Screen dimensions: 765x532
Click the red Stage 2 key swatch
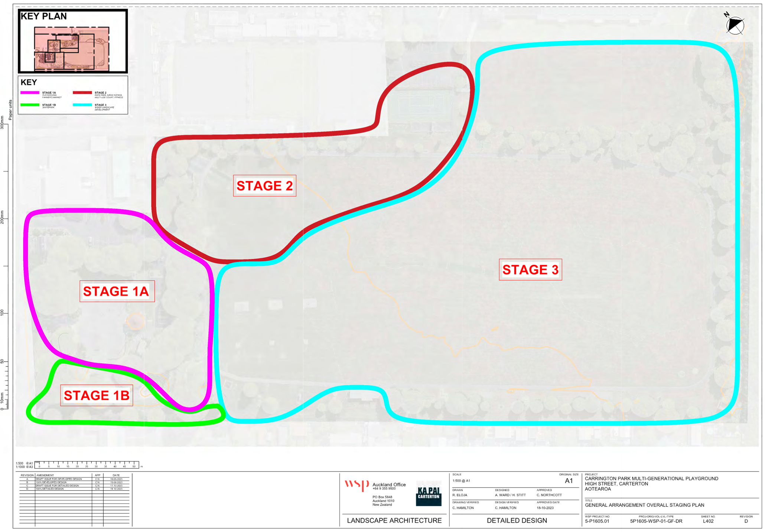coord(82,93)
